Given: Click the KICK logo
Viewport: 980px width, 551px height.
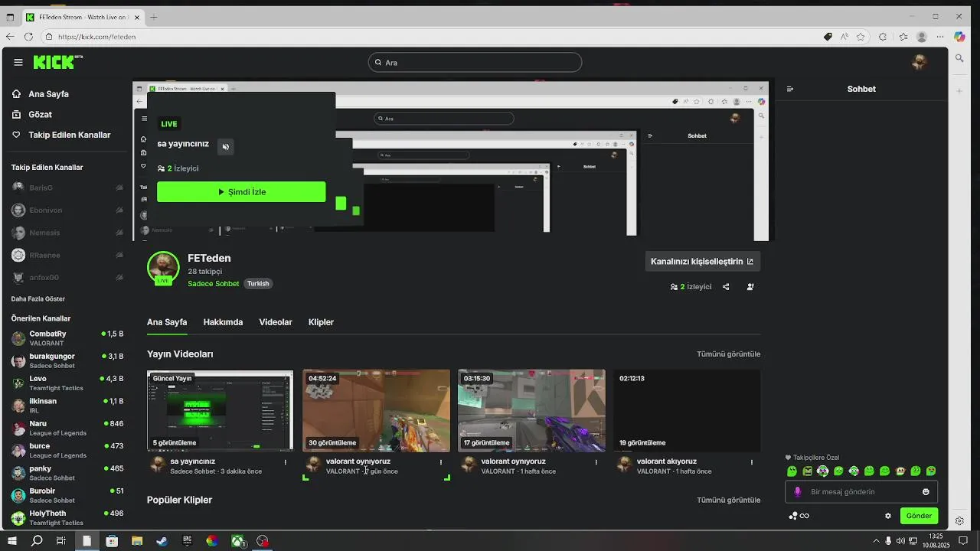Looking at the screenshot, I should (x=57, y=62).
